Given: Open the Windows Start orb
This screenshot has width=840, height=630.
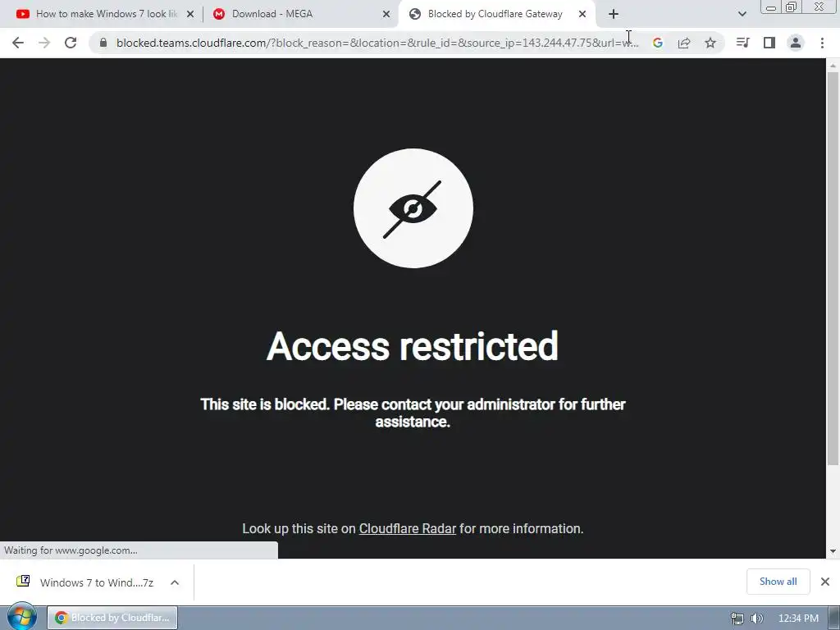Looking at the screenshot, I should click(22, 617).
